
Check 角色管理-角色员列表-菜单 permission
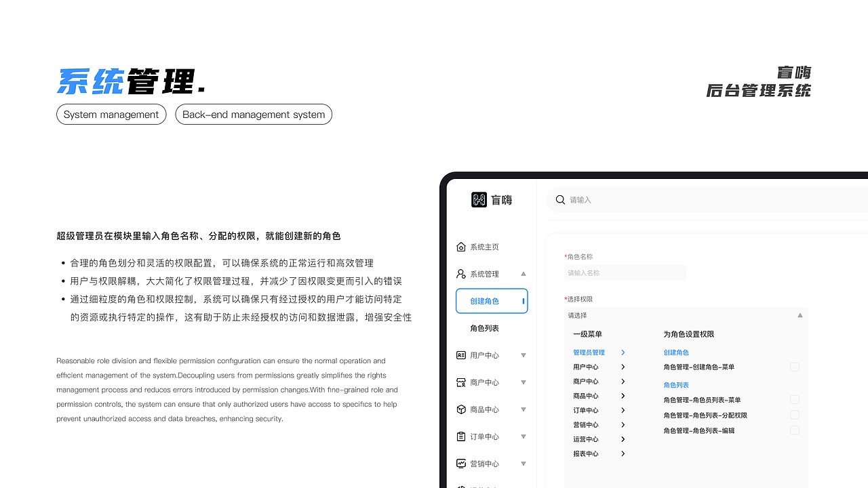click(795, 399)
